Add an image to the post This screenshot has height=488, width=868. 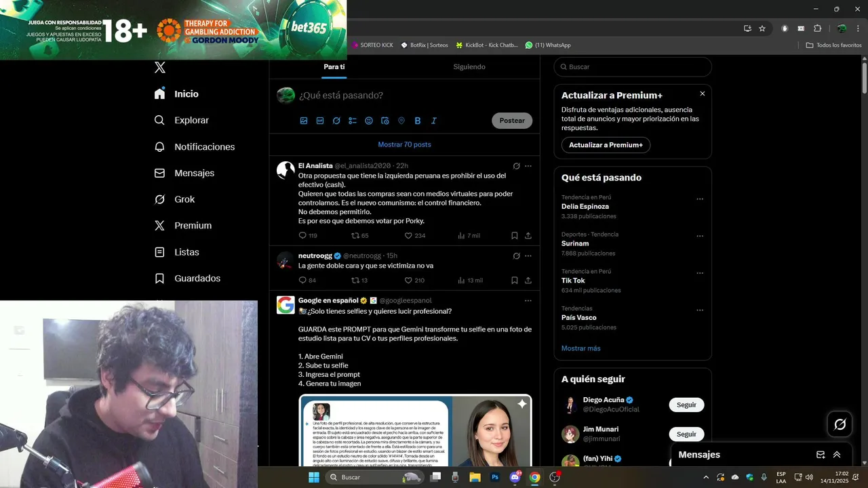click(x=304, y=121)
